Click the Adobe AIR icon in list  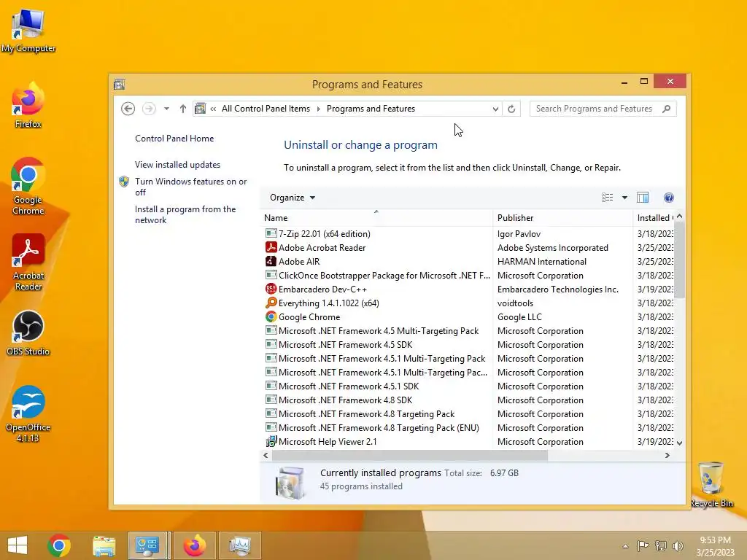coord(271,262)
